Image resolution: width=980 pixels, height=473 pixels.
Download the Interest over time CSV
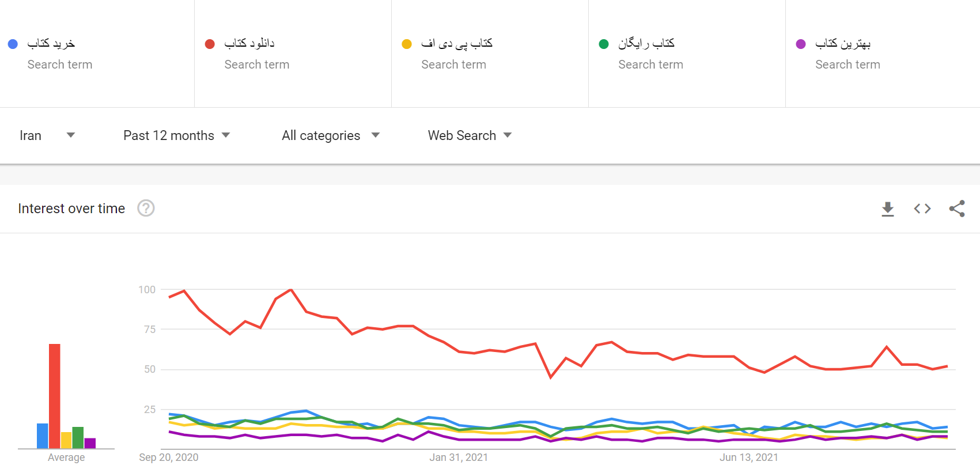click(x=888, y=209)
